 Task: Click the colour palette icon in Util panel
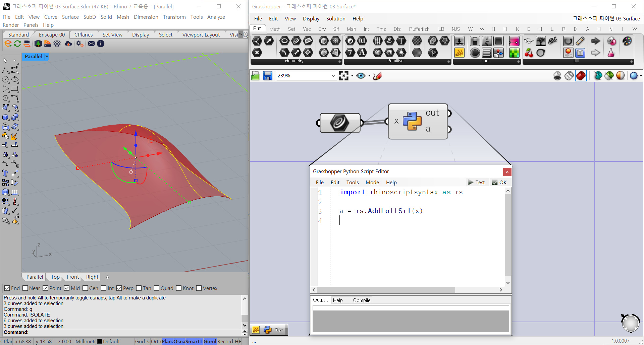coord(627,41)
